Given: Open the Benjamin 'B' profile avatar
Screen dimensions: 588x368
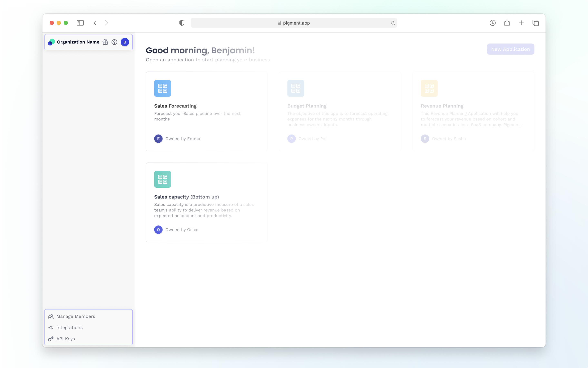Looking at the screenshot, I should tap(125, 42).
